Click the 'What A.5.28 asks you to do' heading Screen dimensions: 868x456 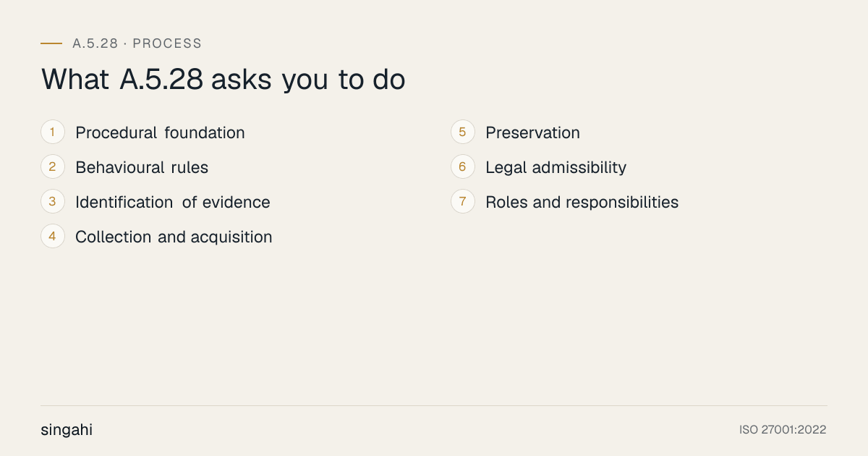click(223, 80)
